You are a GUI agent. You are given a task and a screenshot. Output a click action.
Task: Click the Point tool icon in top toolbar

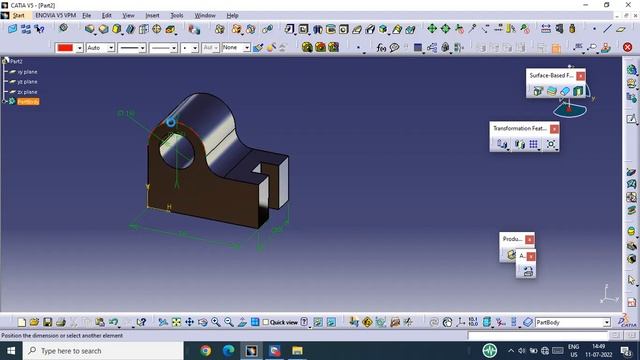point(594,29)
